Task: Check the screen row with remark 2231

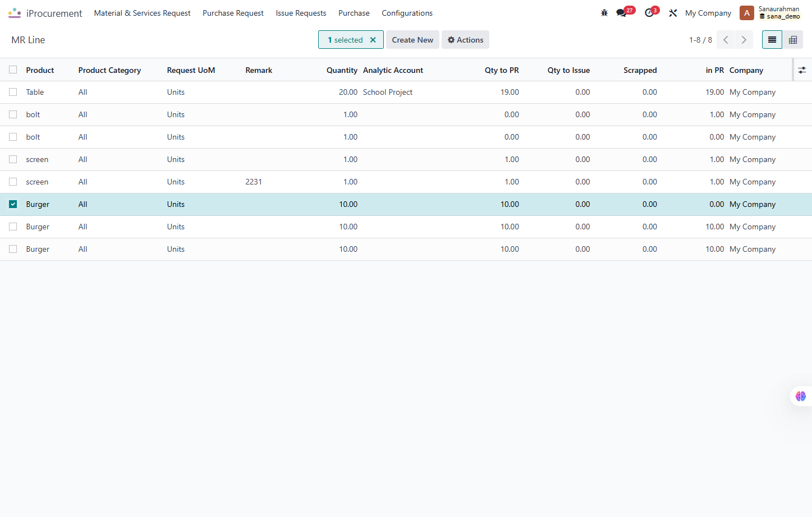Action: point(13,182)
